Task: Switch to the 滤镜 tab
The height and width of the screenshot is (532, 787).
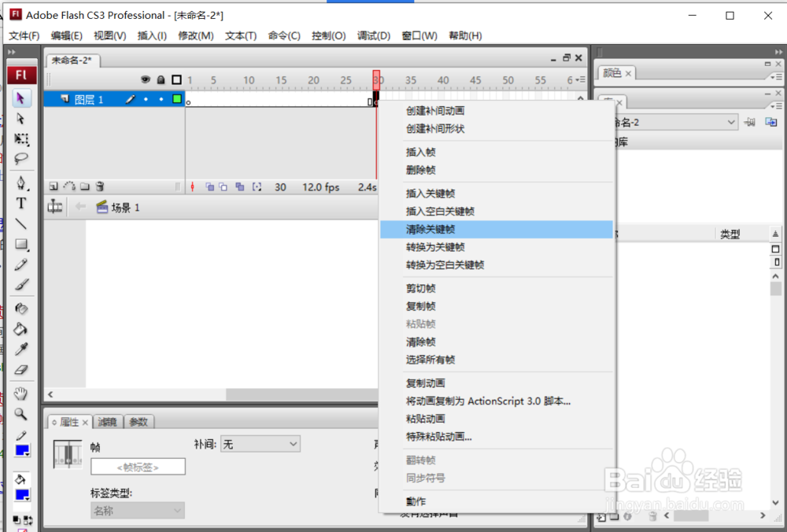Action: [x=107, y=422]
